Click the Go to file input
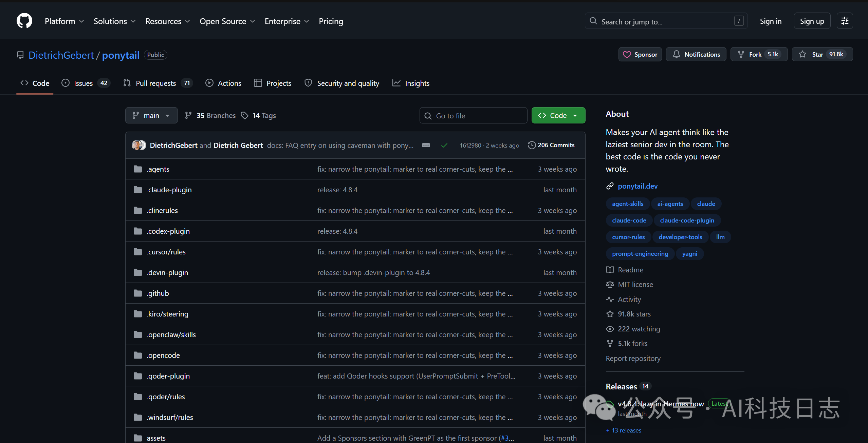The image size is (868, 443). click(473, 116)
